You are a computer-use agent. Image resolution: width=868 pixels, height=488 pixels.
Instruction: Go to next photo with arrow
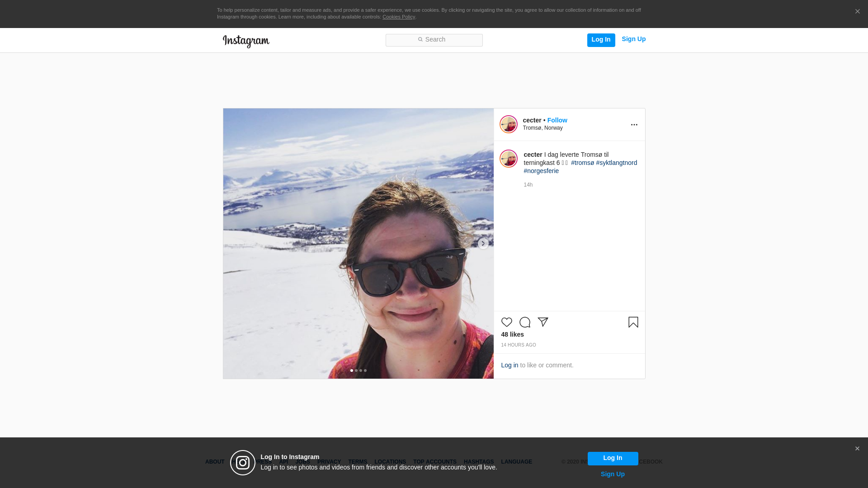pos(483,244)
